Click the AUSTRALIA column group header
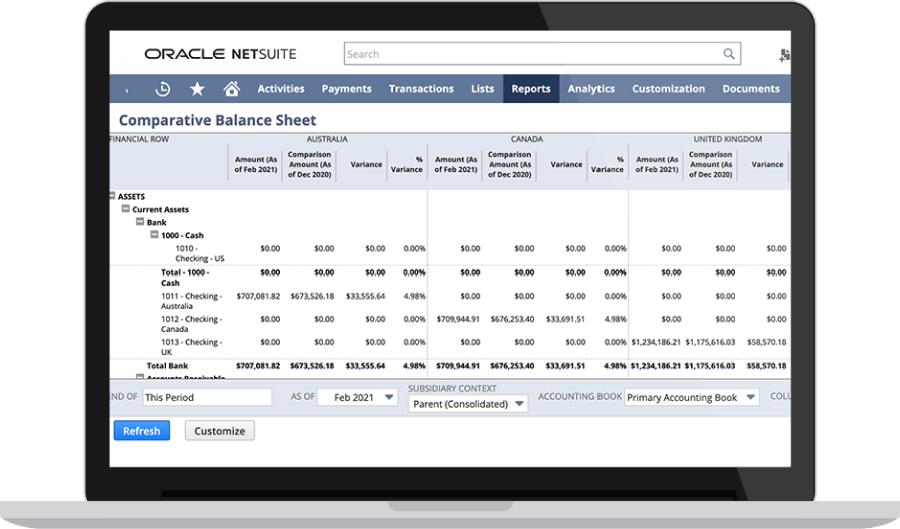 pyautogui.click(x=327, y=139)
